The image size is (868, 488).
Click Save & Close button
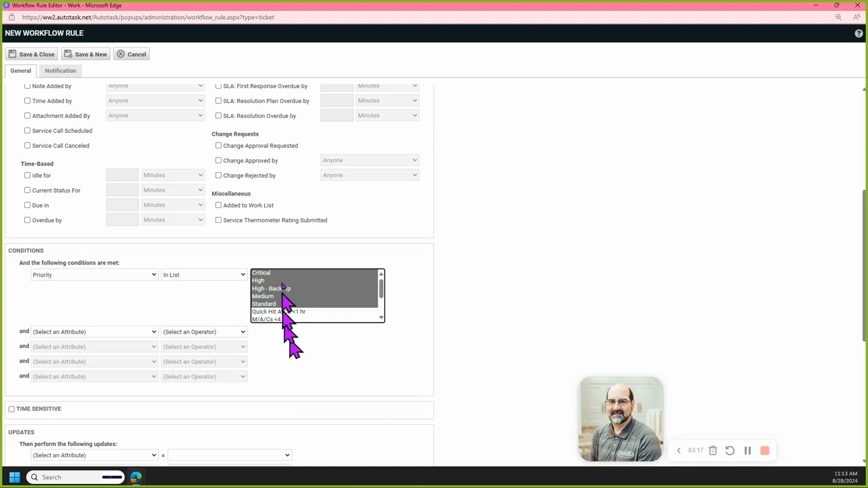click(x=31, y=54)
